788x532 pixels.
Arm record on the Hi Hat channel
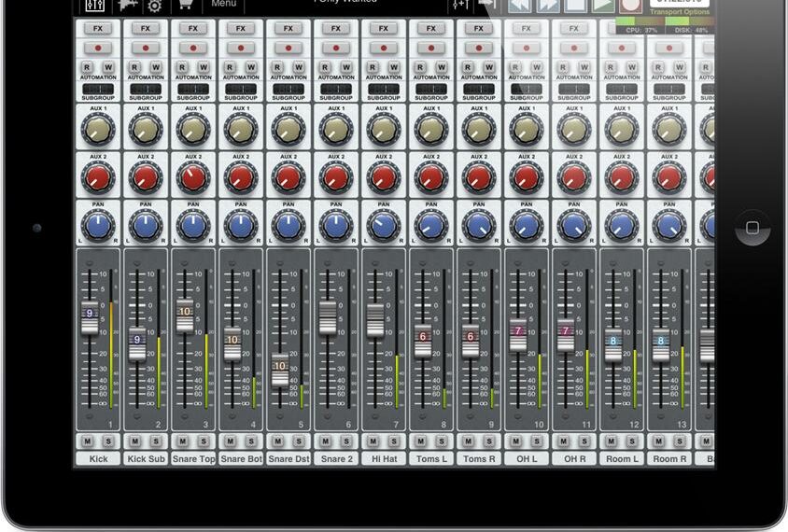point(384,48)
